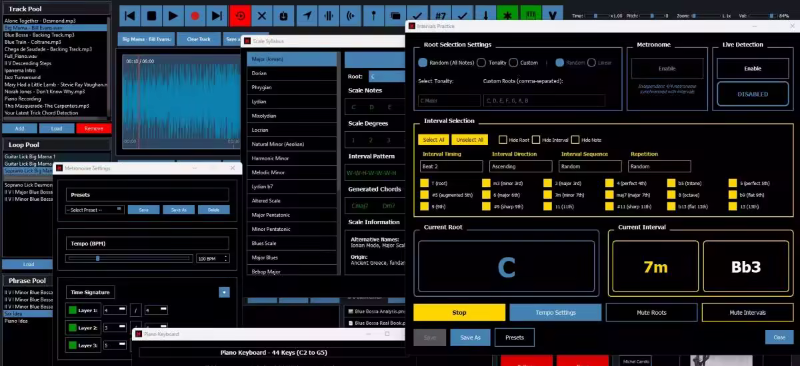Select Lydian in the Scale Syllabus list
The image size is (800, 366).
click(x=292, y=102)
